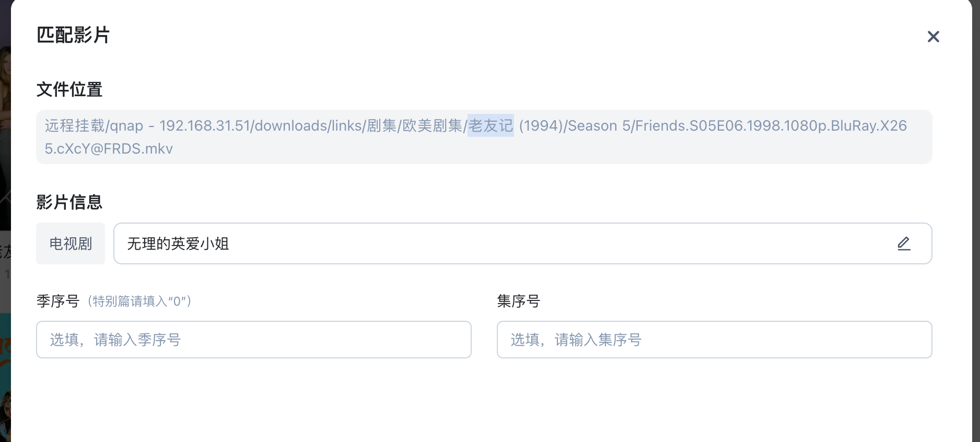
Task: Click 远程挂载/qnap at start of path
Action: point(94,126)
